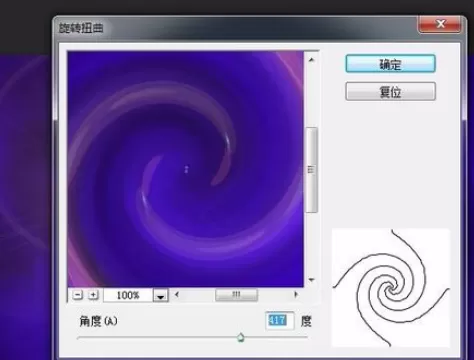Click the spiral twirl diagram thumbnail
Viewport: 474px width, 360px height.
(391, 288)
